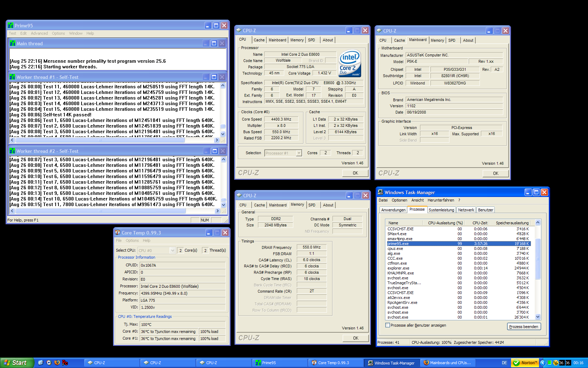Select the ctfmon.exe process row

tap(458, 263)
